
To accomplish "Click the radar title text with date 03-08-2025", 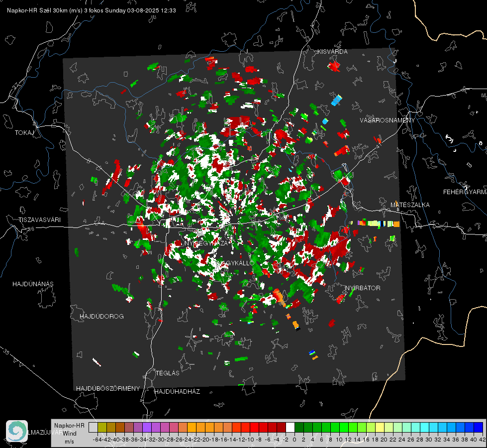I will pos(92,10).
